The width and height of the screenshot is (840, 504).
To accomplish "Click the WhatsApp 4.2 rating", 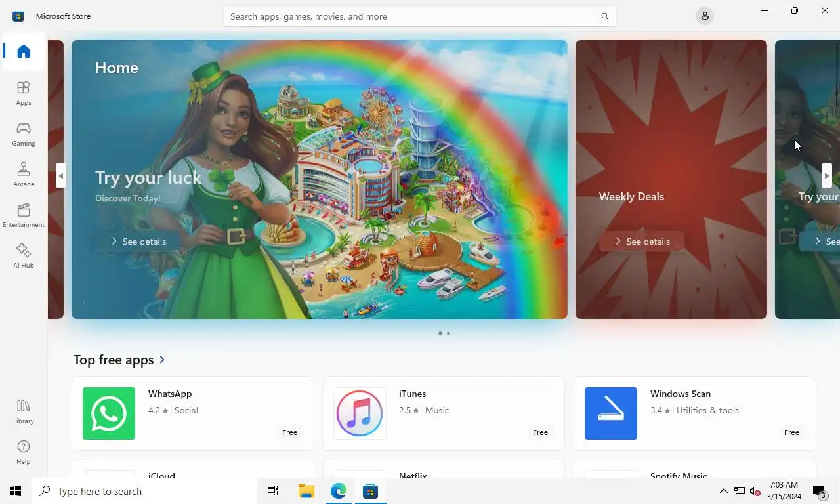I will (158, 410).
